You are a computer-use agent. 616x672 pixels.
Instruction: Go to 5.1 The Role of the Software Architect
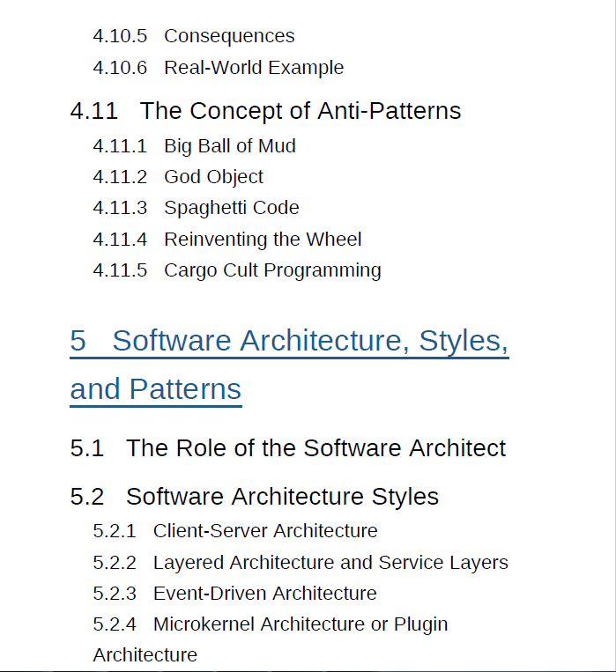point(315,448)
